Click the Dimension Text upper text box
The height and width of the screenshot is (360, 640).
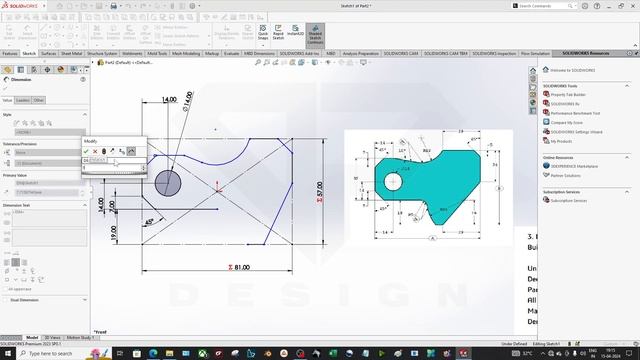click(x=49, y=218)
